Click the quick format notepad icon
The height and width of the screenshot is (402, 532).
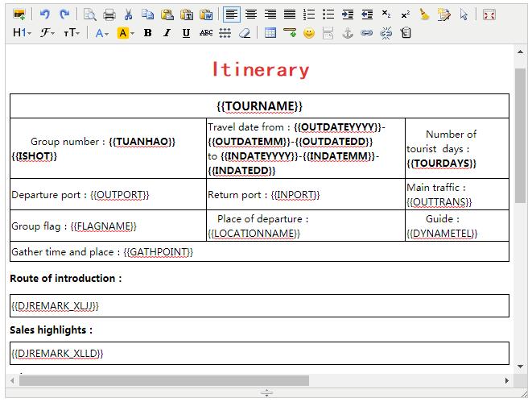pos(443,15)
